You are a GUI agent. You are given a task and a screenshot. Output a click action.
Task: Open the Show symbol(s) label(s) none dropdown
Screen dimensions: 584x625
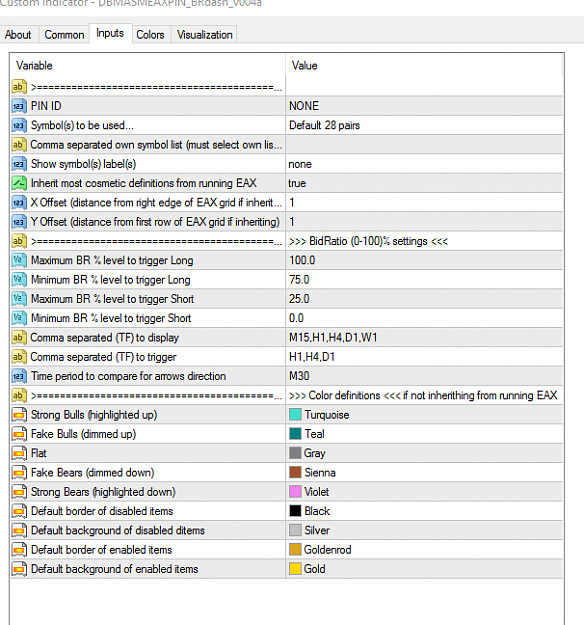[x=424, y=164]
